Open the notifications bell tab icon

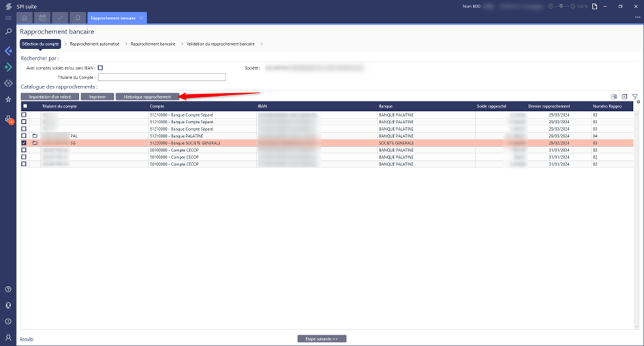78,18
